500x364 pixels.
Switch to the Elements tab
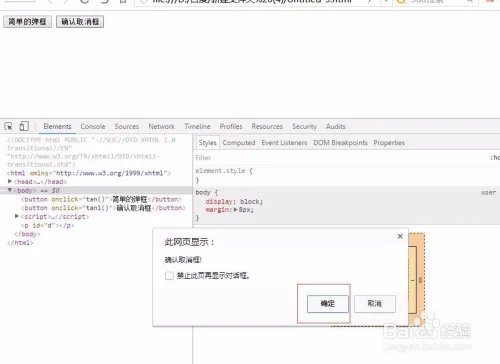[57, 127]
